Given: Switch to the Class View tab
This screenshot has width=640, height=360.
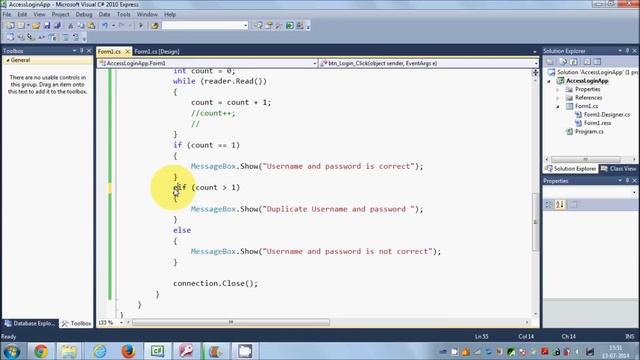Looking at the screenshot, I should tap(618, 169).
